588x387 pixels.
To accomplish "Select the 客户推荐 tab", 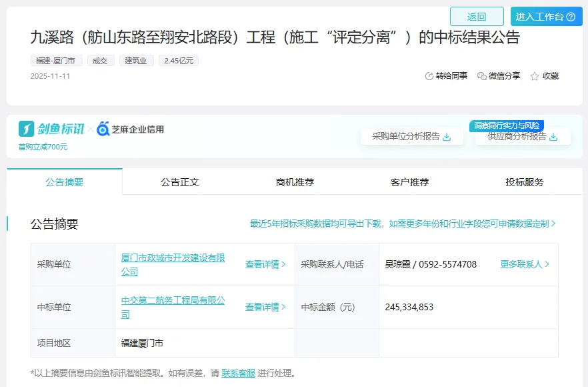I will pyautogui.click(x=409, y=181).
